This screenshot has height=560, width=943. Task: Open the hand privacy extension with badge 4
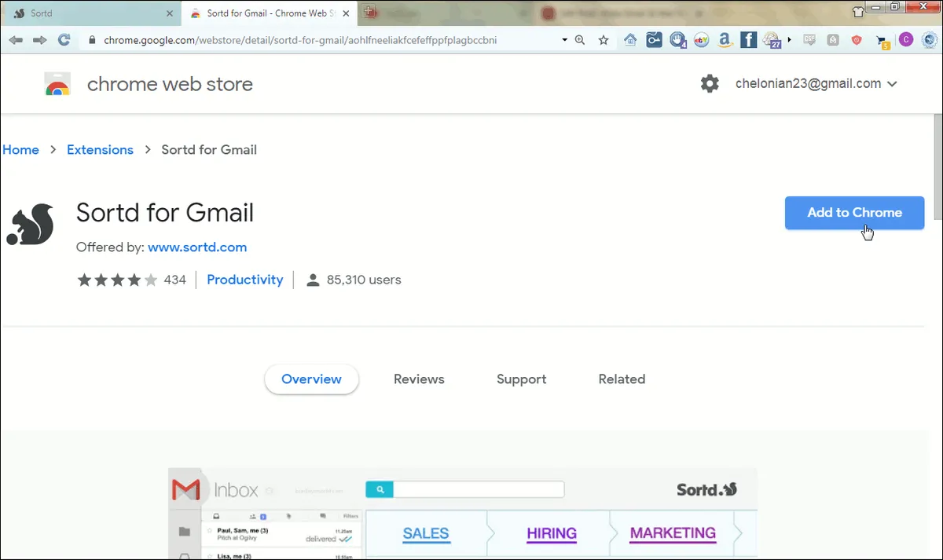678,40
